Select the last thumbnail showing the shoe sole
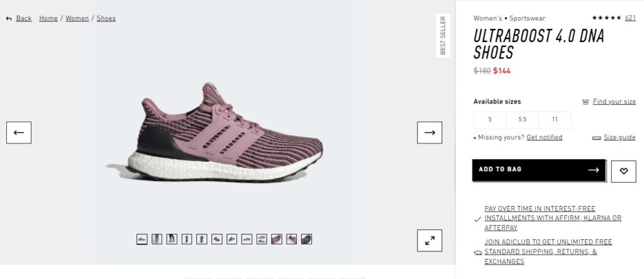This screenshot has height=279, width=644. tap(306, 239)
